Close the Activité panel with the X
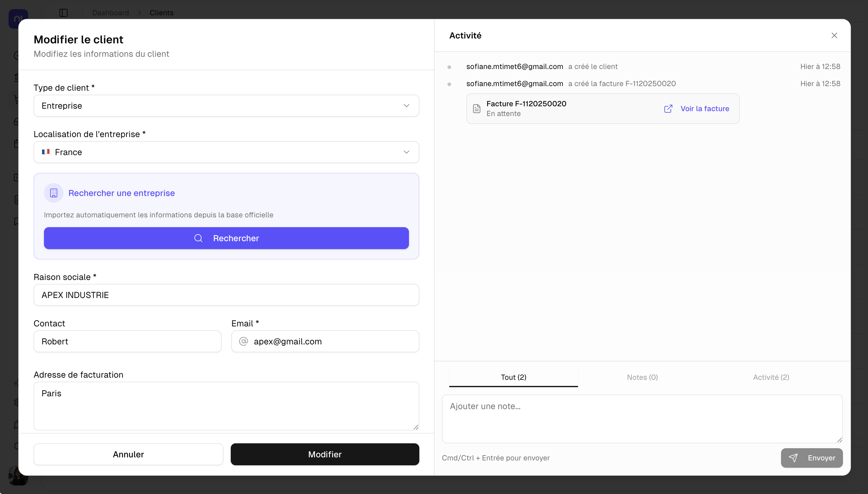This screenshot has width=868, height=494. (x=834, y=36)
